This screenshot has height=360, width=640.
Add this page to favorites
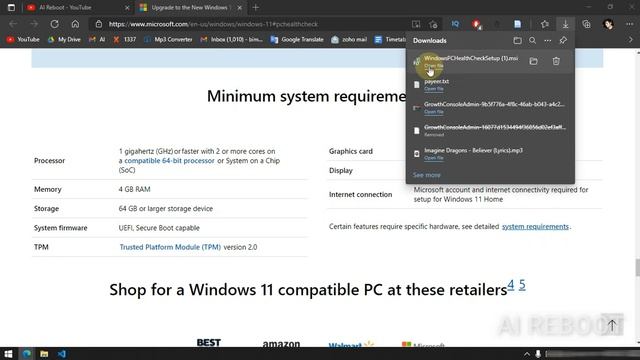(x=433, y=24)
